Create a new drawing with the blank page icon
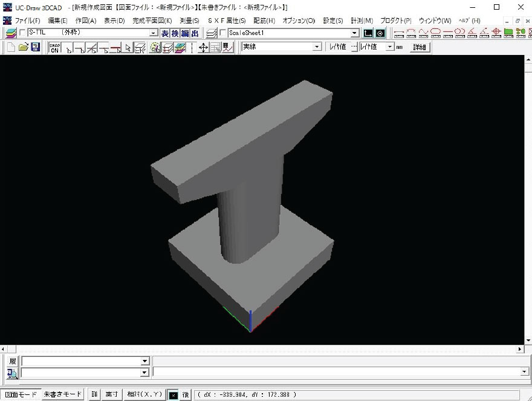This screenshot has height=401, width=532. (x=11, y=47)
